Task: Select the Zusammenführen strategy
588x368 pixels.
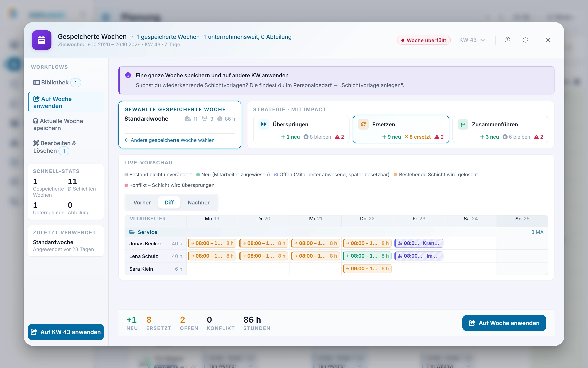Action: pyautogui.click(x=500, y=129)
